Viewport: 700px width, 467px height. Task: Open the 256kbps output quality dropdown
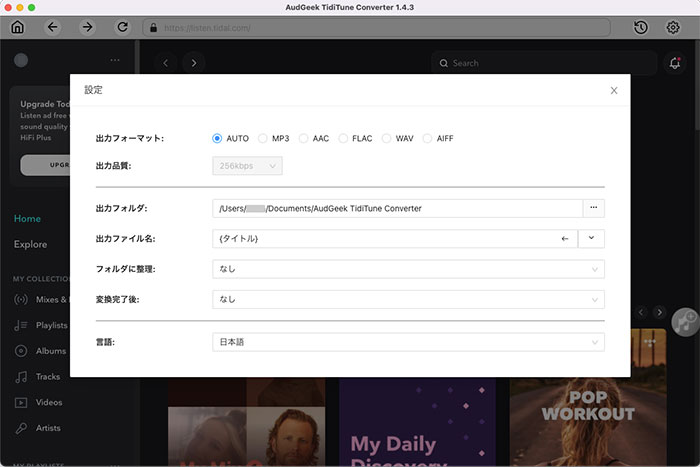247,166
